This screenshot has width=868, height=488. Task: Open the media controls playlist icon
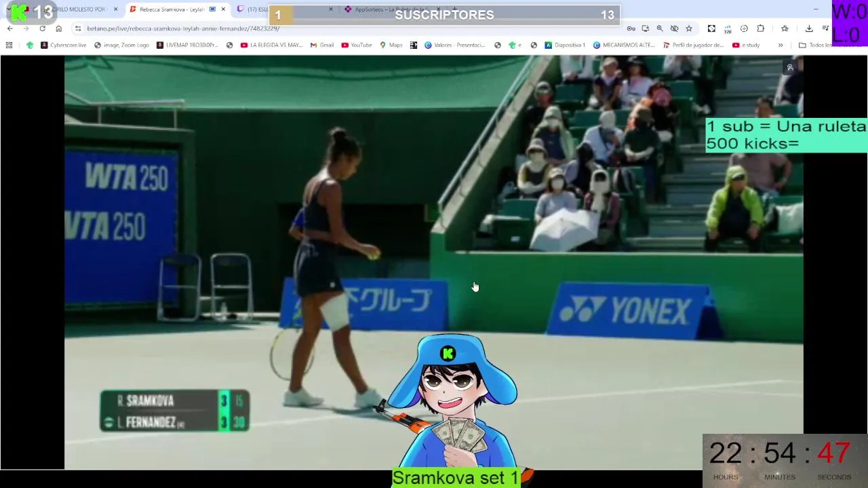(x=825, y=28)
